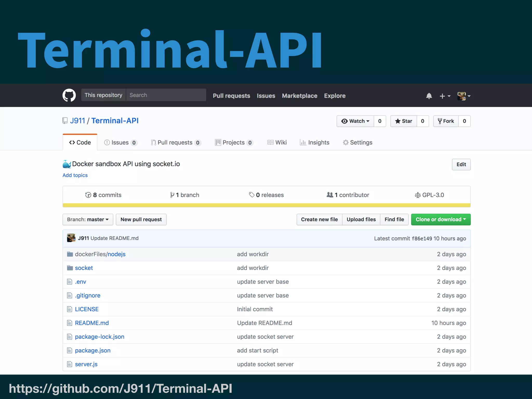Screen dimensions: 532x399
Task: Open the J911 owner link
Action: [78, 121]
